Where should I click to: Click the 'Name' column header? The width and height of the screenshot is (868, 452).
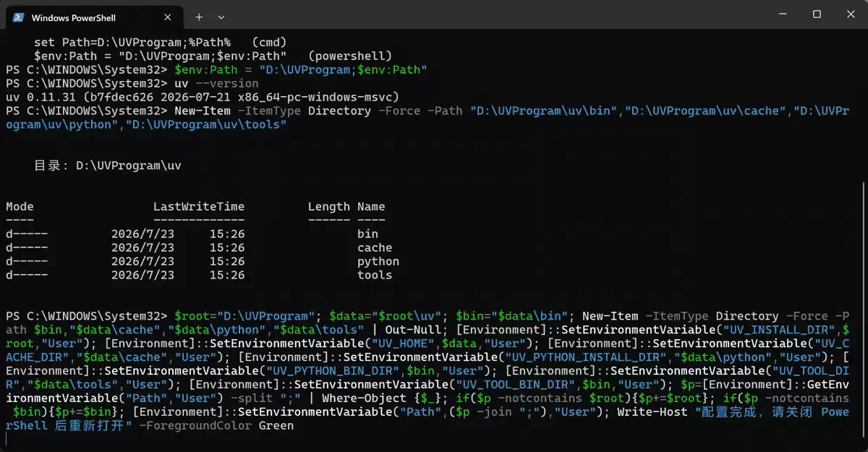coord(371,206)
